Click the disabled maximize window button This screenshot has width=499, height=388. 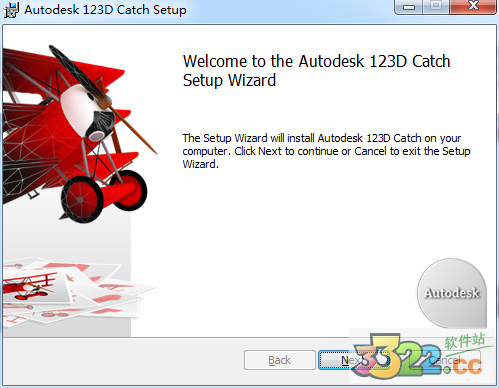(x=436, y=6)
